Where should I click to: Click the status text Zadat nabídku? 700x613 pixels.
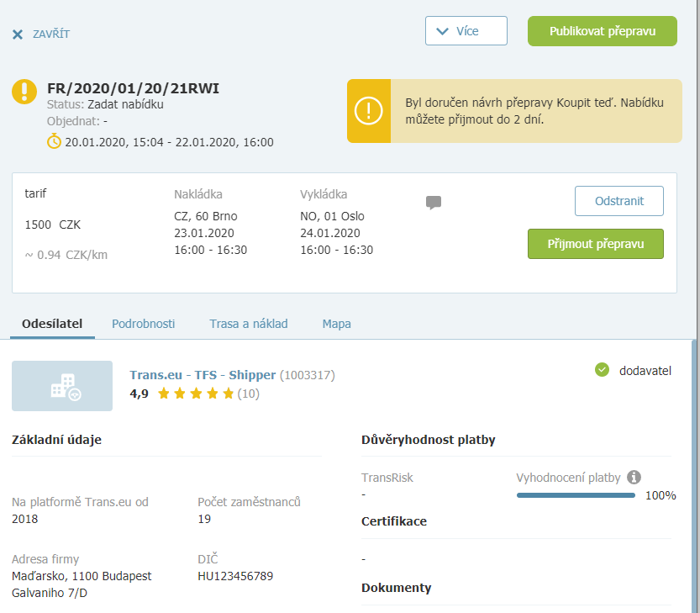125,104
